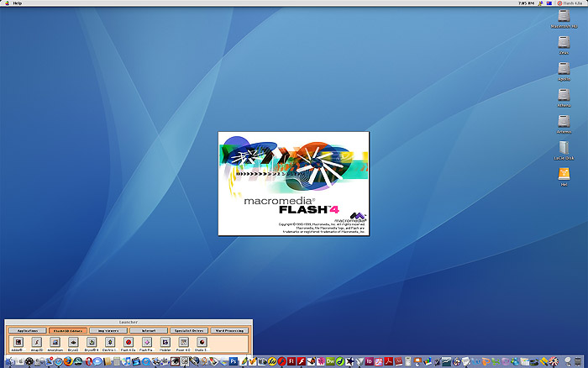Switch Launcher to Word Processing tab
Image resolution: width=588 pixels, height=368 pixels.
point(229,330)
